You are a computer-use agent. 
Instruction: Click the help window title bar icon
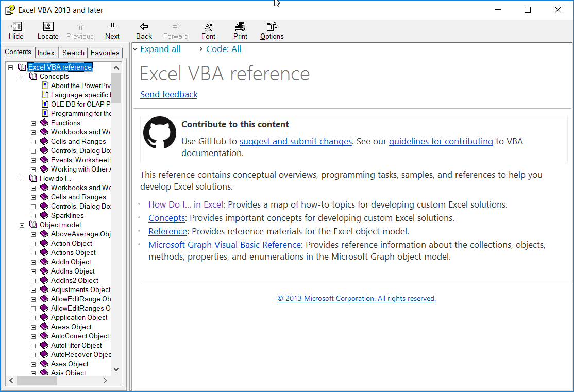[x=10, y=10]
